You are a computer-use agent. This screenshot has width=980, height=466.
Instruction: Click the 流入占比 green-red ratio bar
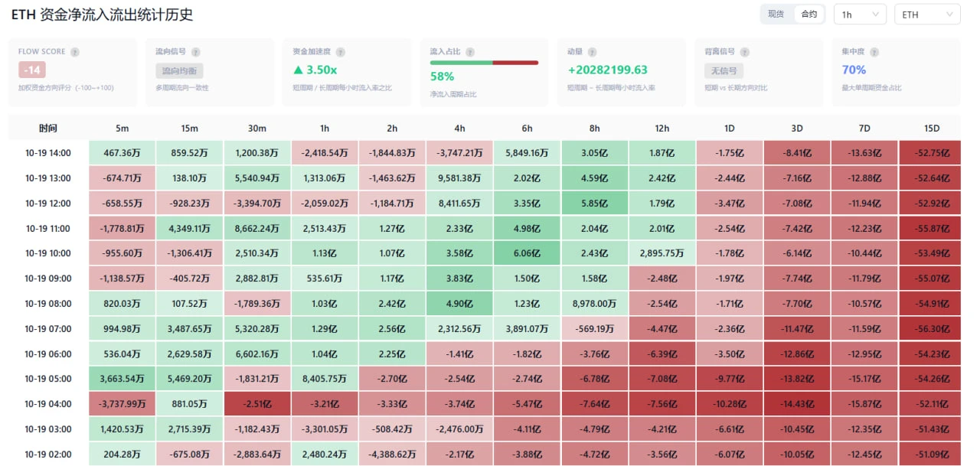pyautogui.click(x=484, y=63)
